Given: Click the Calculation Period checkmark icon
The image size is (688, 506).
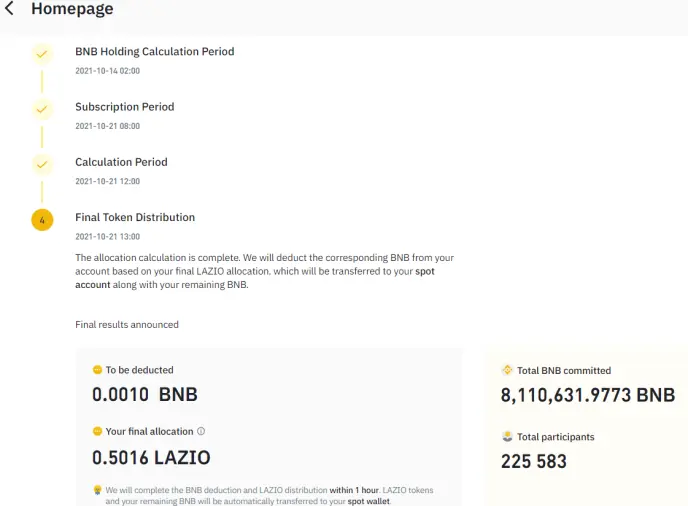Looking at the screenshot, I should pyautogui.click(x=42, y=165).
